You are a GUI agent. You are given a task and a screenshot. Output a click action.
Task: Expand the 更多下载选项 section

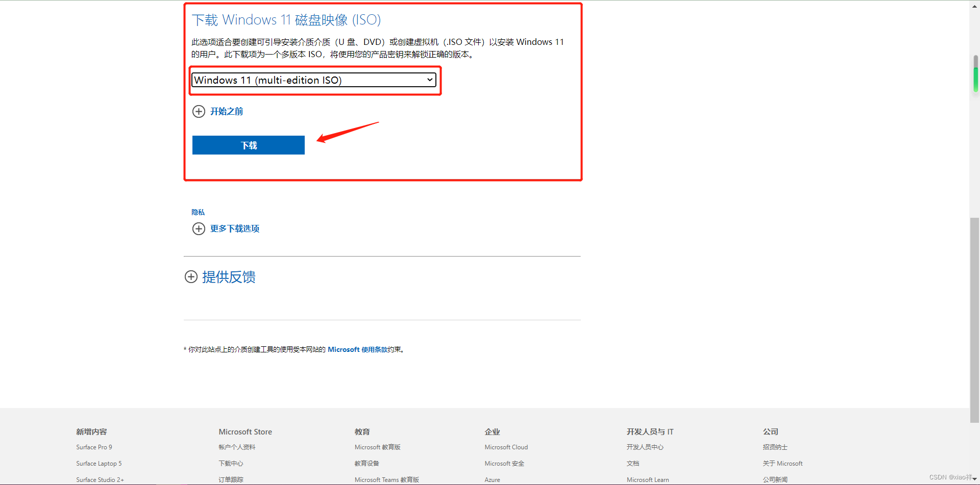pos(234,228)
